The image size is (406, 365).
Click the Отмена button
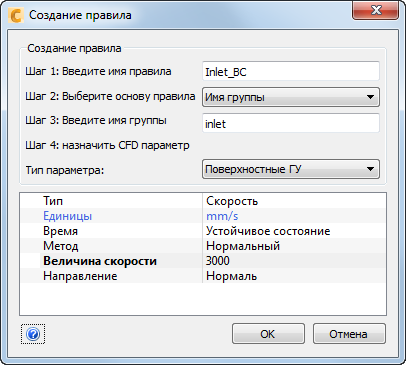pos(349,334)
